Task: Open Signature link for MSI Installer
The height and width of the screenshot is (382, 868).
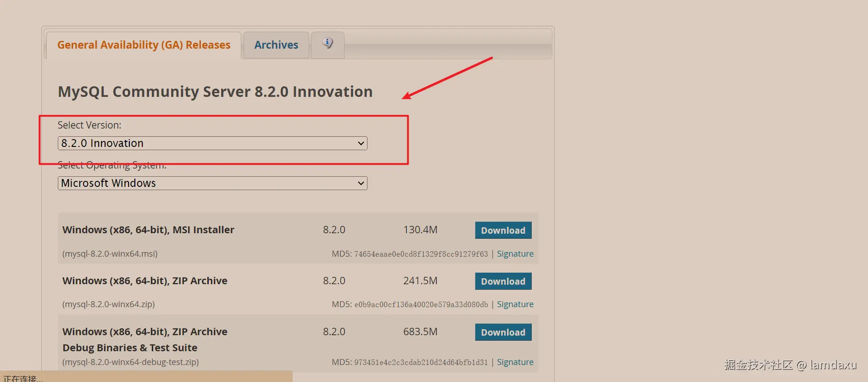Action: 515,253
